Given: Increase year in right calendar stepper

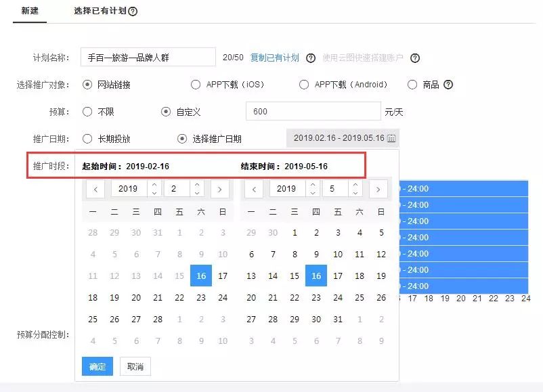Looking at the screenshot, I should 313,185.
